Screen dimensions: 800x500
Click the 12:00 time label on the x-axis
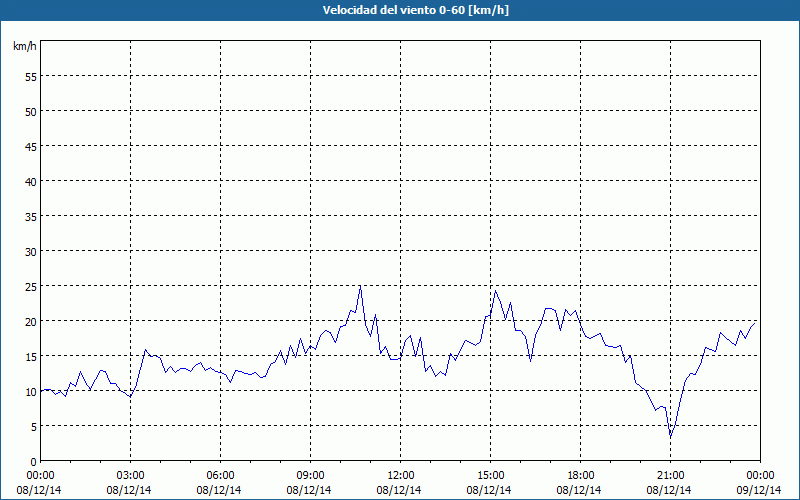[x=401, y=476]
